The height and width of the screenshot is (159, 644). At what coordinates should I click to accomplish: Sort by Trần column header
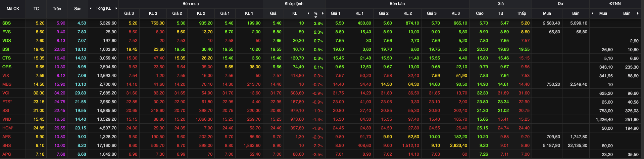point(57,9)
